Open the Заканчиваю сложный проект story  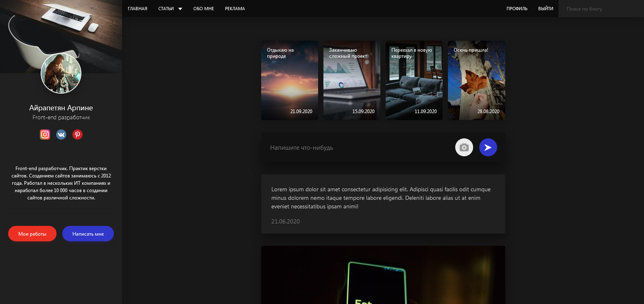click(x=351, y=80)
